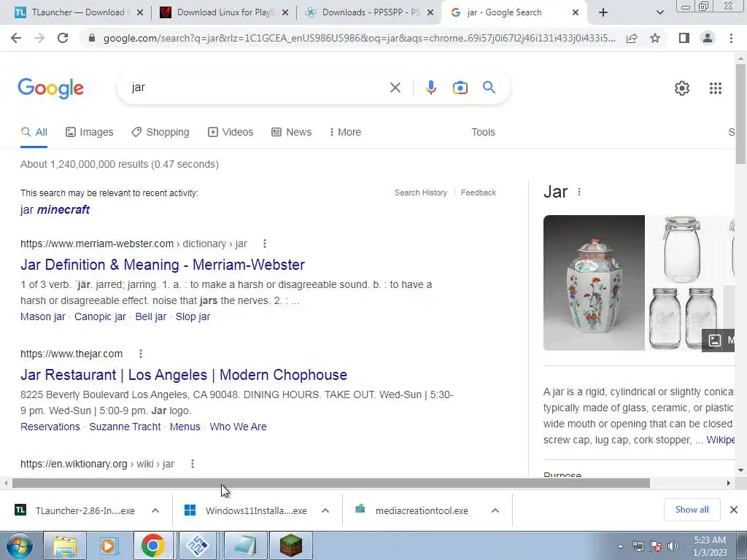
Task: Open options for Wiktionary result
Action: click(x=192, y=464)
